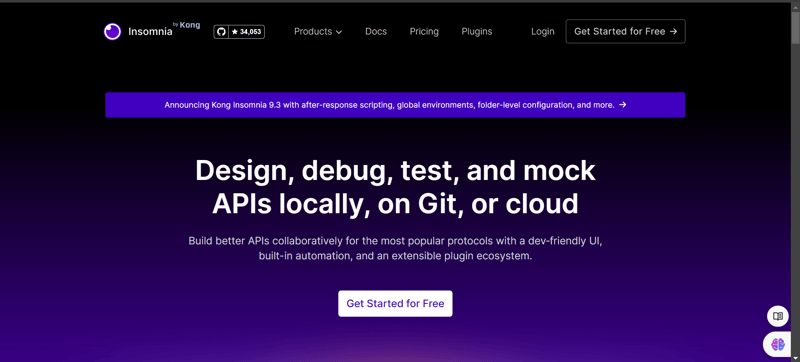Screen dimensions: 800x362
Task: Click the 34,053 GitHub star count
Action: click(x=246, y=32)
